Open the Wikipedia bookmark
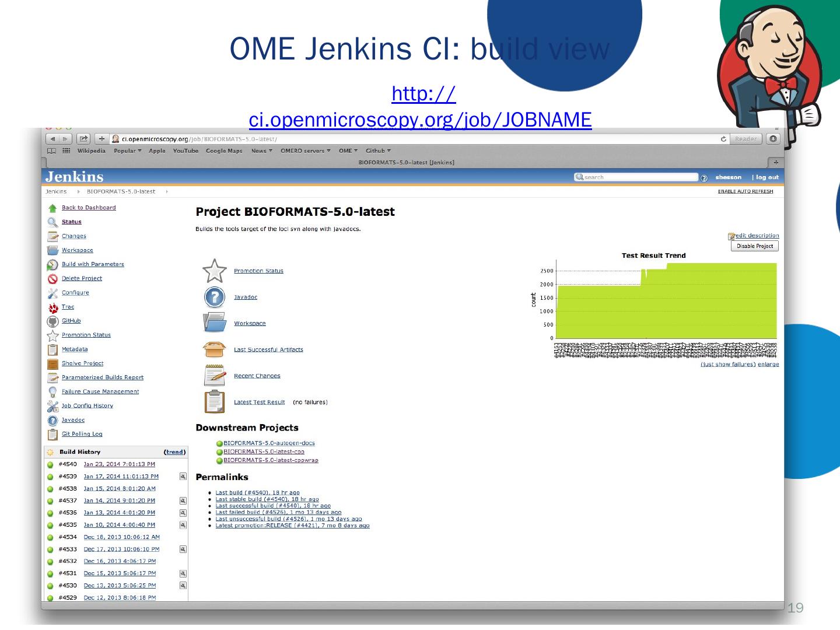Viewport: 840px width, 630px height. click(92, 150)
